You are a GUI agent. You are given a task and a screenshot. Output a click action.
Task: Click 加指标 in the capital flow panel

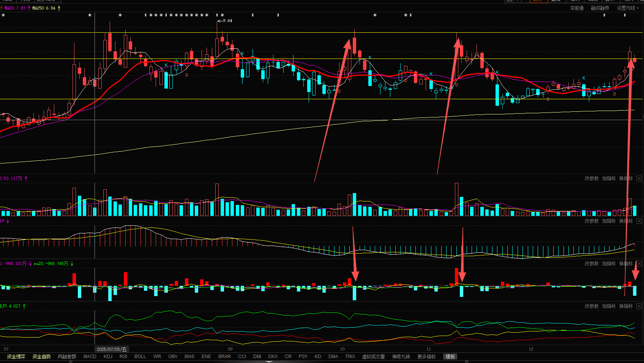point(609,263)
